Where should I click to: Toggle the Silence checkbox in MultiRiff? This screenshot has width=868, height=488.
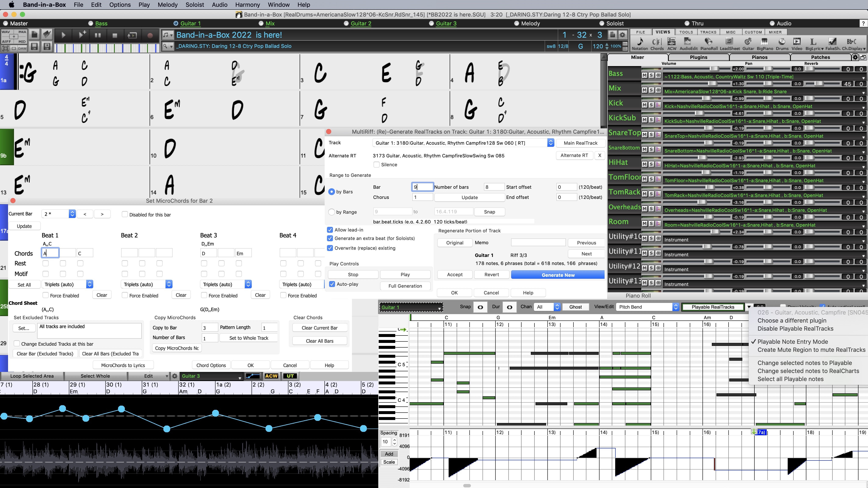[376, 165]
